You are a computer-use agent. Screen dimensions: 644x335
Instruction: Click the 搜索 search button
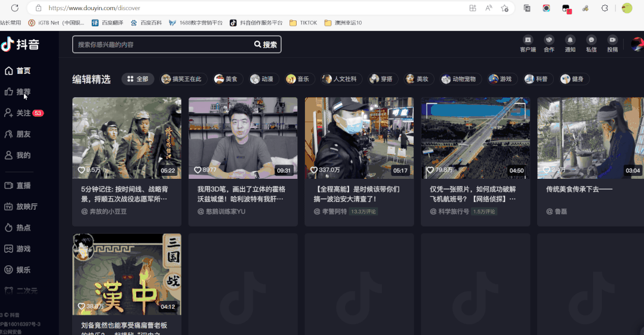266,44
